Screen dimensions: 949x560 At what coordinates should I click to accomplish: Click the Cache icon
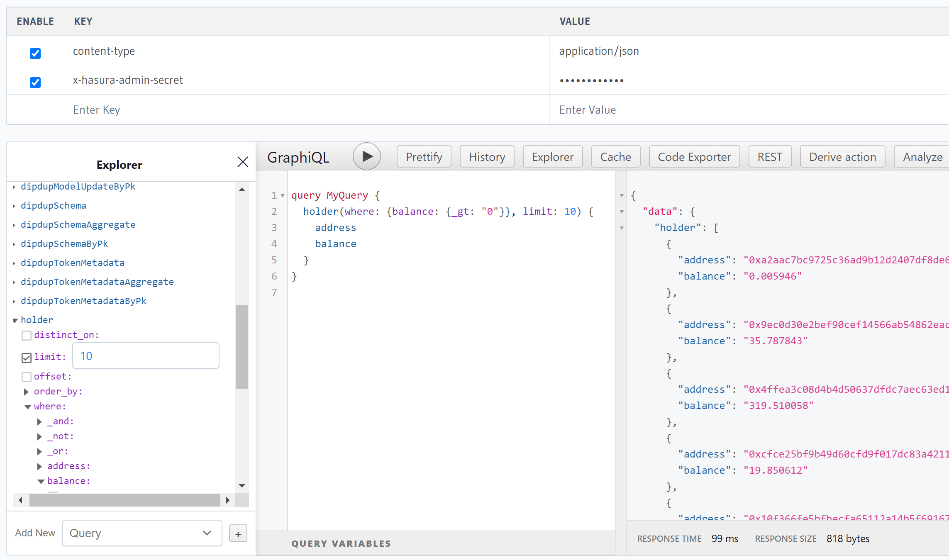[x=614, y=156]
